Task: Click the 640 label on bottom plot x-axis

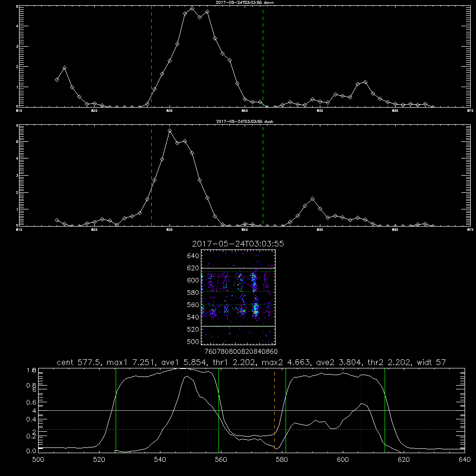Action: (x=465, y=460)
